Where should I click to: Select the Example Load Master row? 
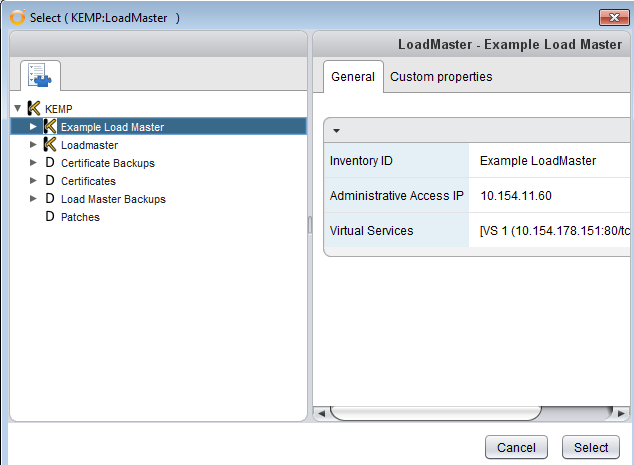(158, 127)
